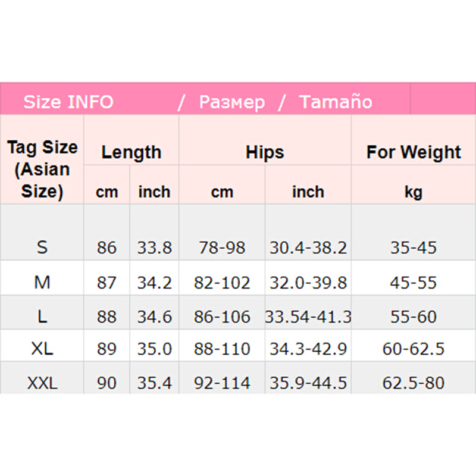Click the 'Tamaño' text in the header
Screen dimensions: 476x476
(x=336, y=102)
